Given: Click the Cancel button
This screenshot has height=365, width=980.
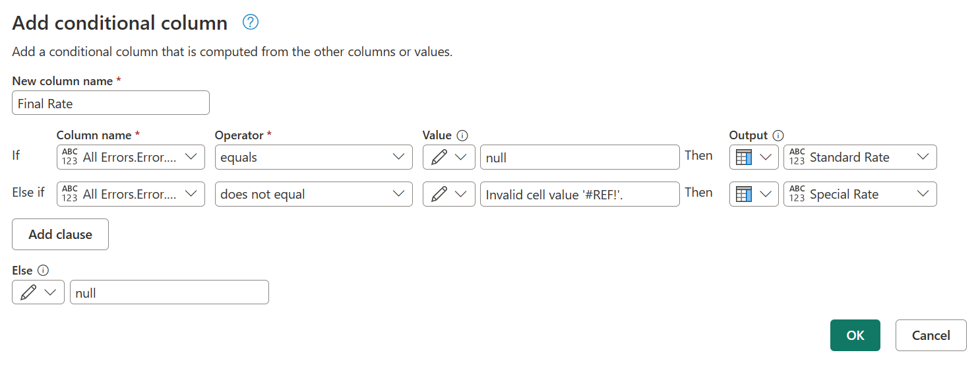Looking at the screenshot, I should pos(931,335).
